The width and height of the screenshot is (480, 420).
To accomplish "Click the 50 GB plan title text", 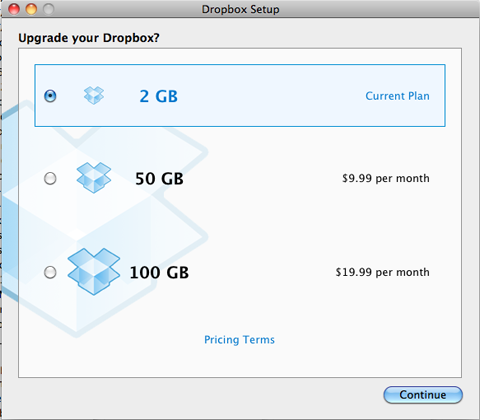I will point(159,179).
